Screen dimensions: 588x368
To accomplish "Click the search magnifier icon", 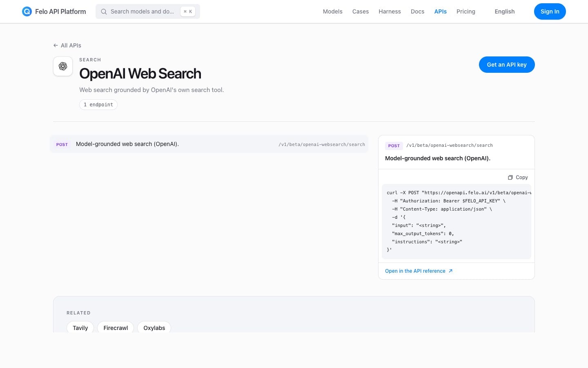I will coord(104,11).
